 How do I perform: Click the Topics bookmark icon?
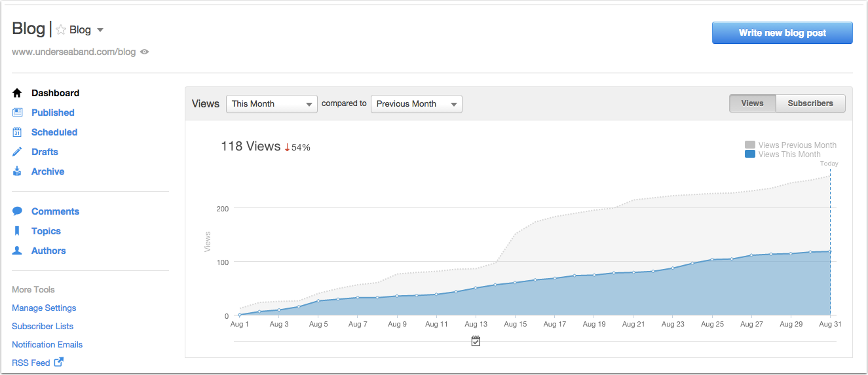17,231
